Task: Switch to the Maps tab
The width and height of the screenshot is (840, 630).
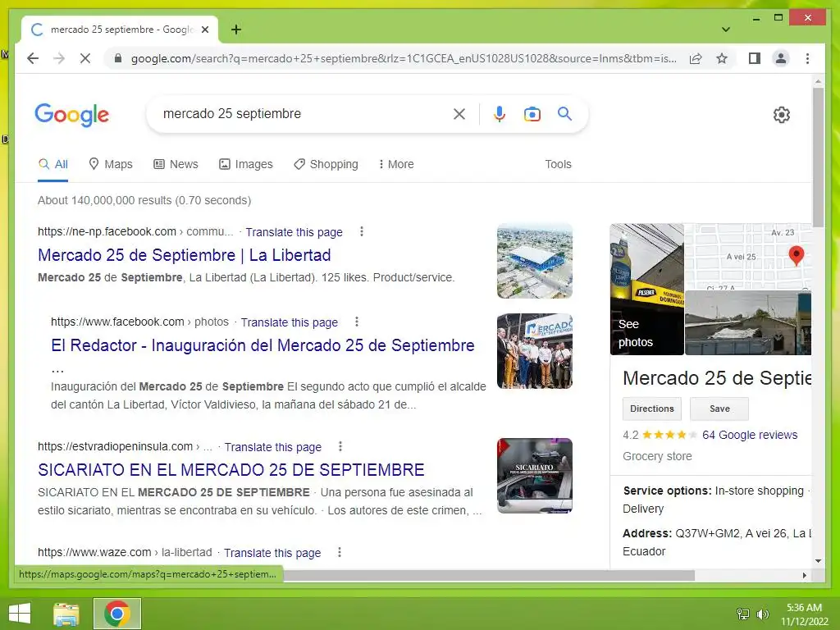Action: tap(111, 164)
